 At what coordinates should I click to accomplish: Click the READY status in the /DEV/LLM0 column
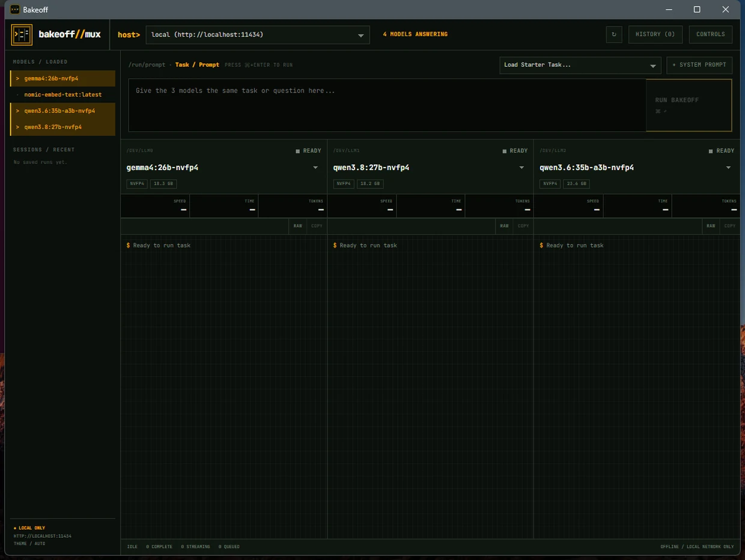(x=308, y=151)
